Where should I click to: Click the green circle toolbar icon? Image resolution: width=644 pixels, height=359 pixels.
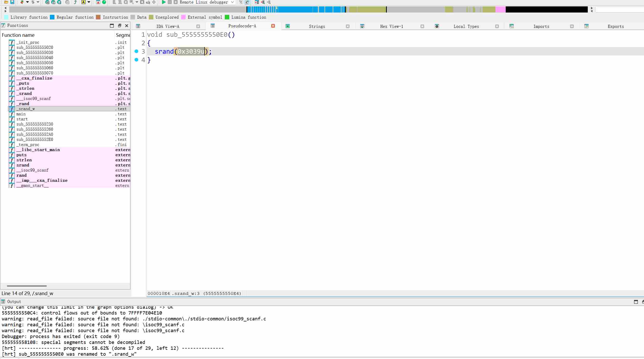[104, 2]
